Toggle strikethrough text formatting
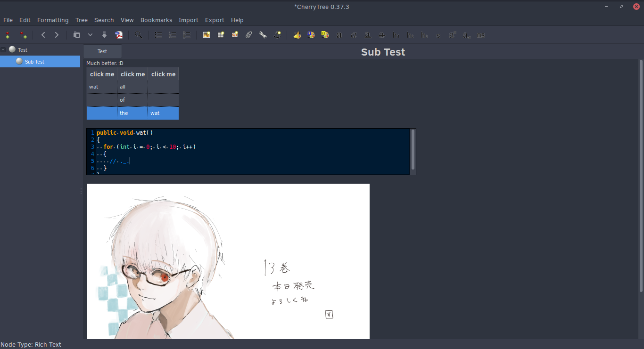Viewport: 644px width, 349px height. coord(382,35)
